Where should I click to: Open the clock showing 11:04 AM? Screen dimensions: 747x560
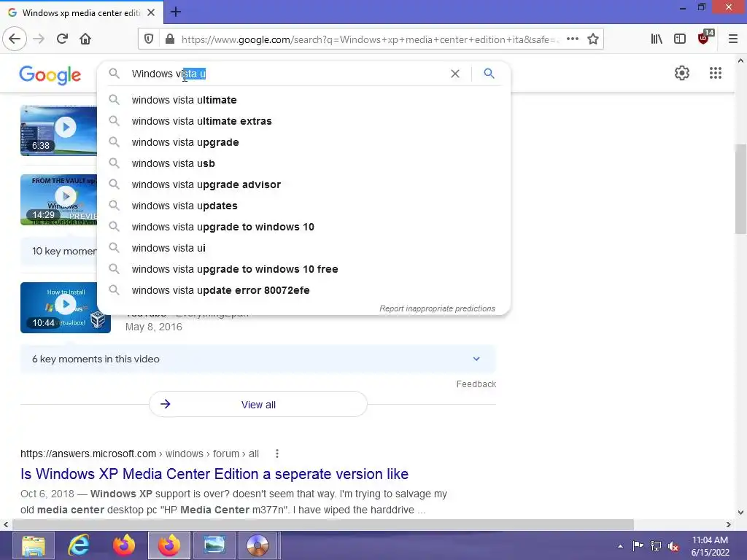(710, 545)
